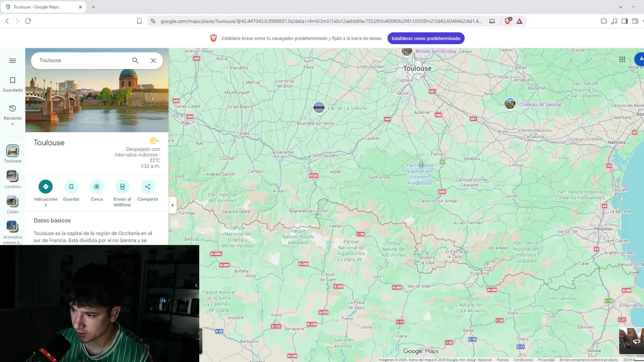644x362 pixels.
Task: Click the address bar with the Google Maps URL
Action: point(321,21)
